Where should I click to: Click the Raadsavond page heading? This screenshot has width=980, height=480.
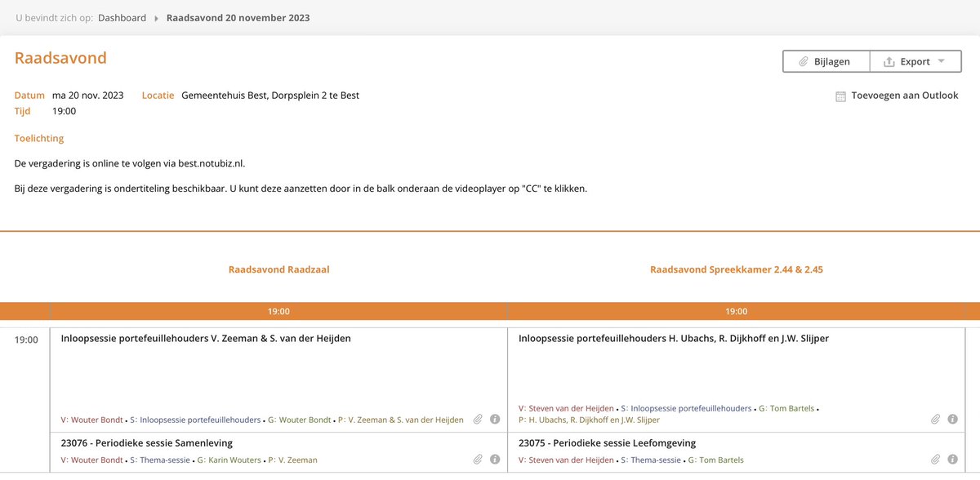point(60,58)
